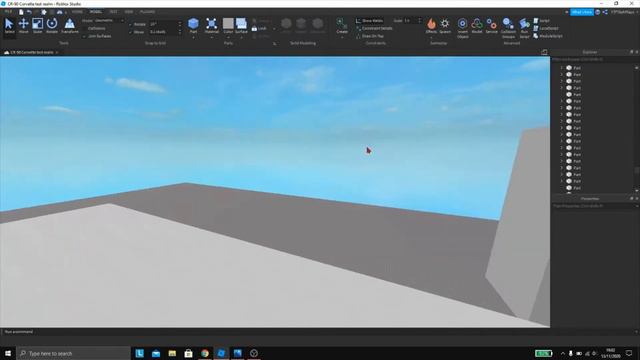Maximize the 3D viewport using corner icon
This screenshot has height=360, width=640.
(x=544, y=52)
